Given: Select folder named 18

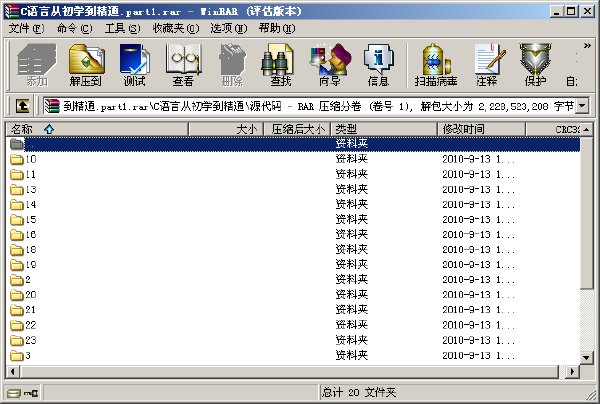Looking at the screenshot, I should point(293,249).
